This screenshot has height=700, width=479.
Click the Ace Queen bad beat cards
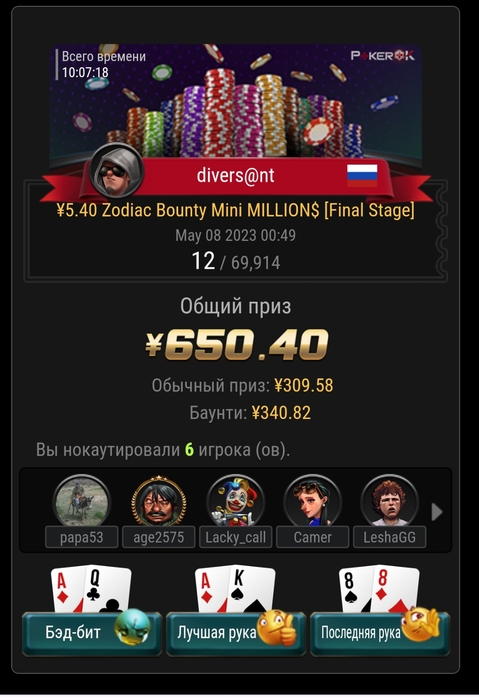(92, 589)
